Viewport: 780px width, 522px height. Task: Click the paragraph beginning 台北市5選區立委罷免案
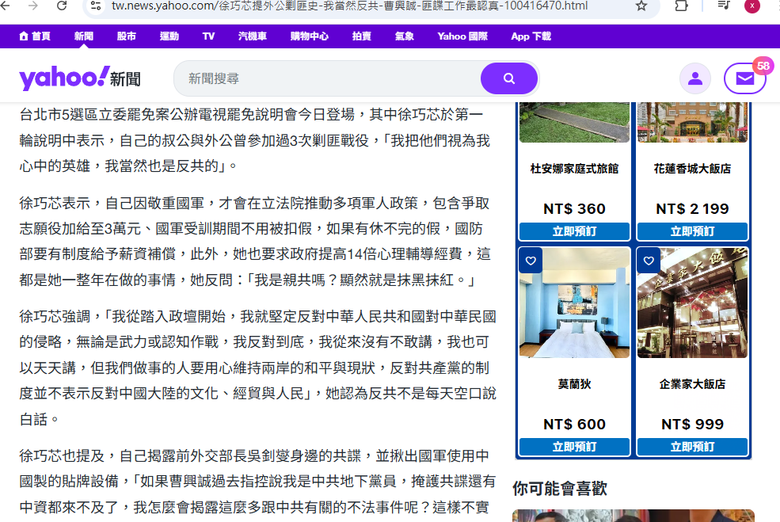pos(255,140)
